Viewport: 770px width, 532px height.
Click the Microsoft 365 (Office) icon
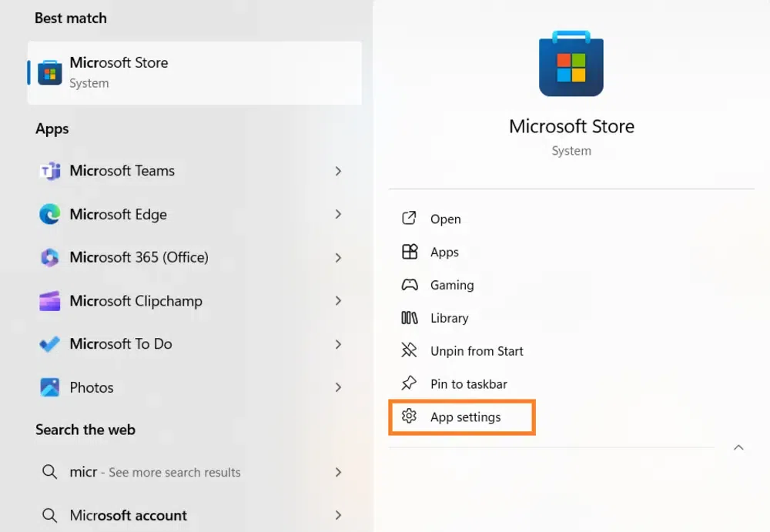click(x=49, y=257)
